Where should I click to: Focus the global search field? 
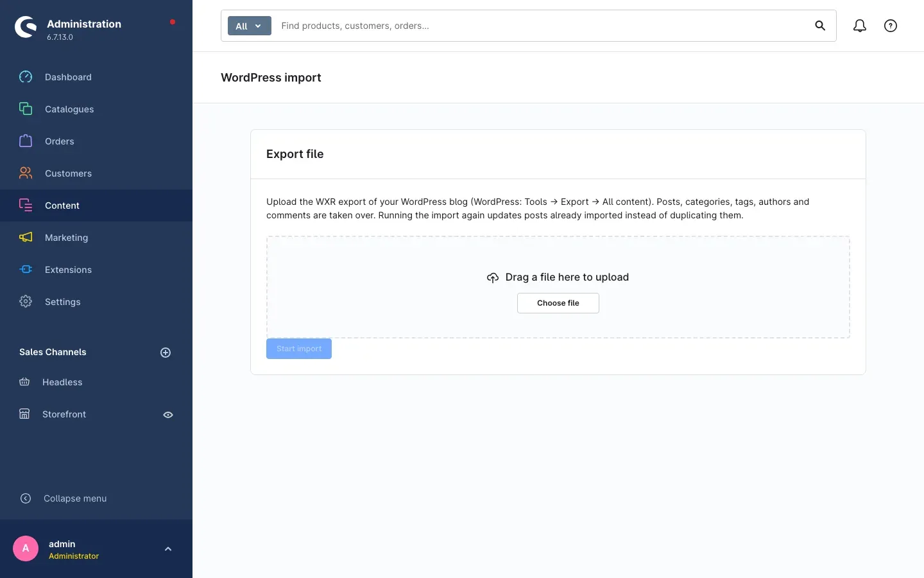(542, 26)
